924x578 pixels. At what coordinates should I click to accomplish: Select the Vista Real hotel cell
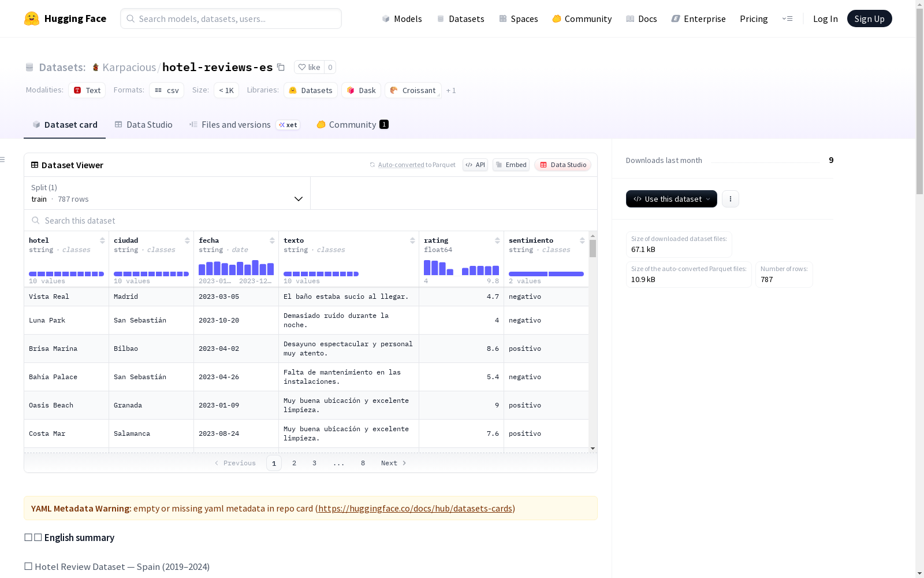(66, 297)
